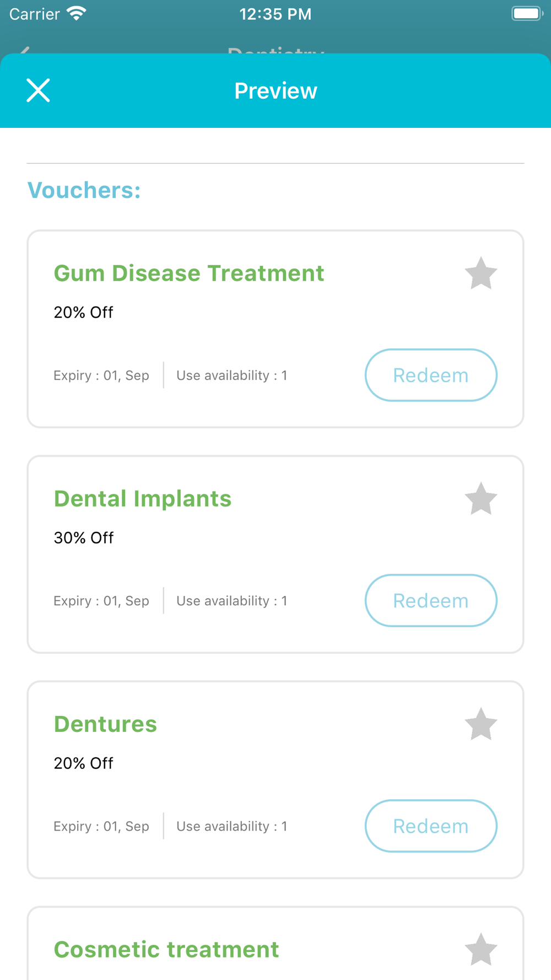The width and height of the screenshot is (551, 980).
Task: Open the Dental Implants voucher title
Action: click(x=143, y=499)
